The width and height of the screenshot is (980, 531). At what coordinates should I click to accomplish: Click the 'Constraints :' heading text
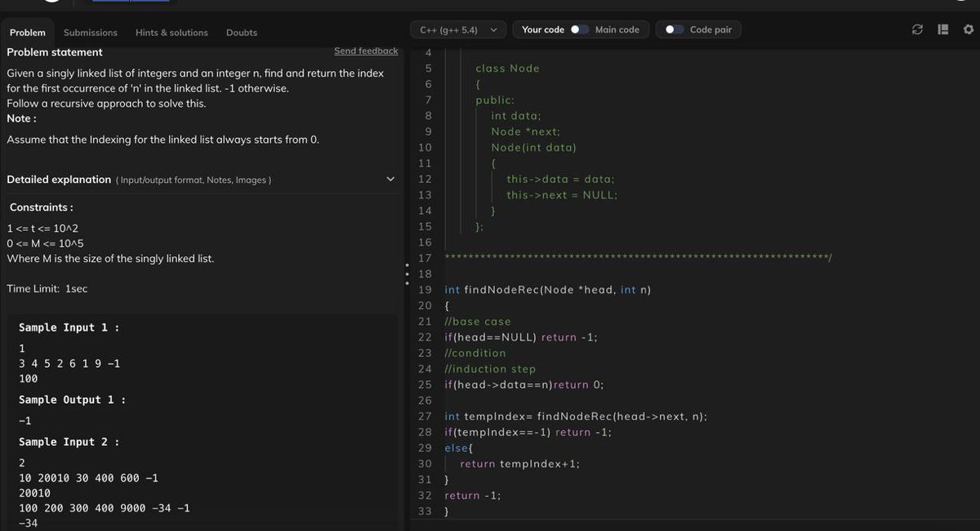click(x=41, y=207)
